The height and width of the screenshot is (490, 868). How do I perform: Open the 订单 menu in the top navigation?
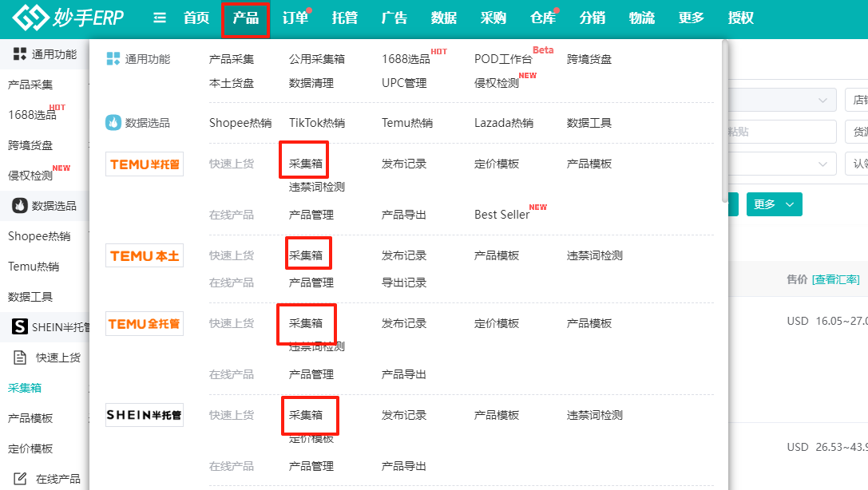[x=295, y=18]
